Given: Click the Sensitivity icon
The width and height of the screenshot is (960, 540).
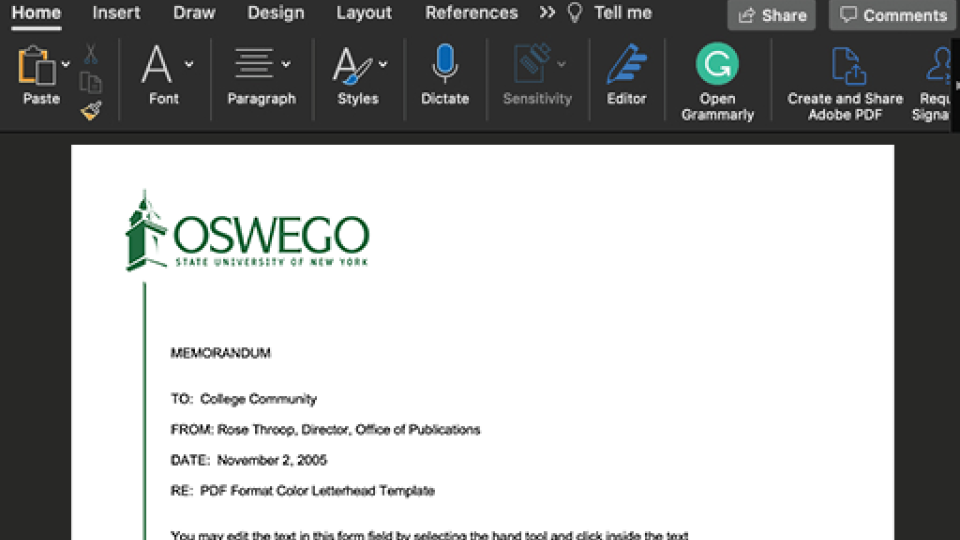Looking at the screenshot, I should coord(531,62).
